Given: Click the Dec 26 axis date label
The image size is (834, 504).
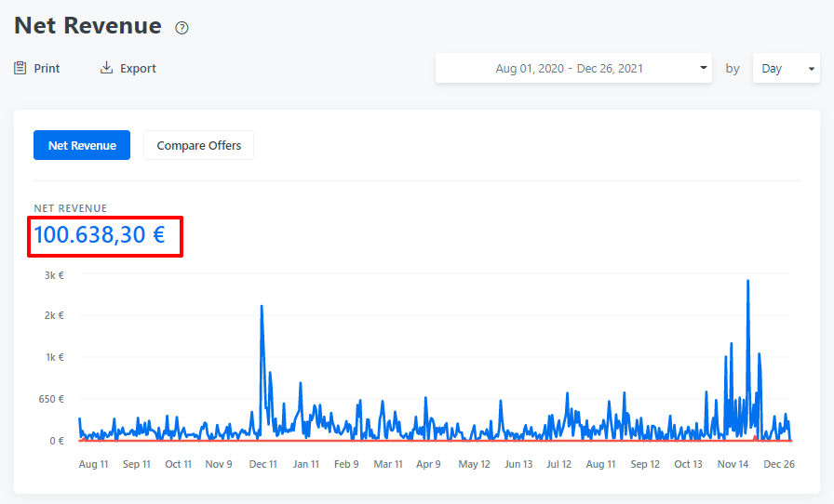Looking at the screenshot, I should tap(779, 464).
